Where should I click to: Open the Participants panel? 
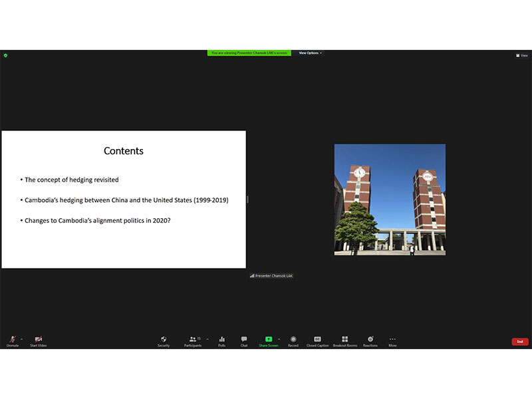(x=193, y=340)
